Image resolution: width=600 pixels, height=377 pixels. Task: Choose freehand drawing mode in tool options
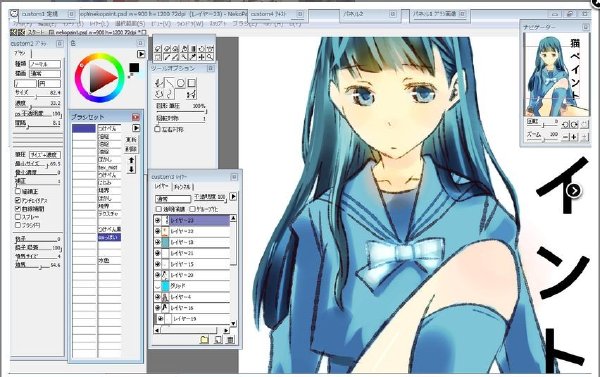click(x=159, y=83)
